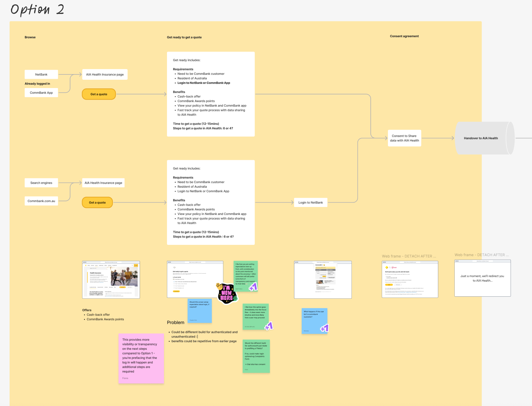
Task: Click the +1 sticker on the "setting expectations" green note
Action: click(254, 287)
